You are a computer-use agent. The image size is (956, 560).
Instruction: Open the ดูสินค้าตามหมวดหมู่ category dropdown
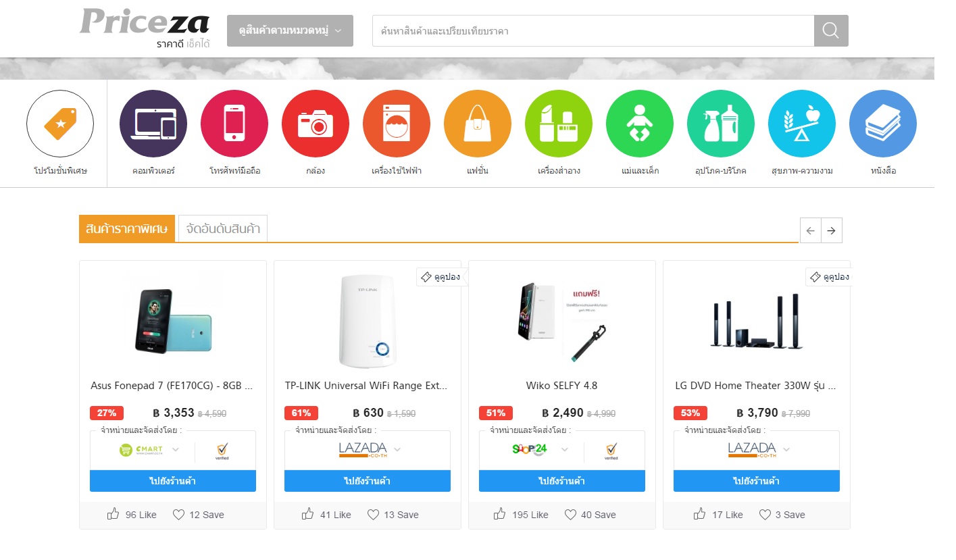(290, 30)
